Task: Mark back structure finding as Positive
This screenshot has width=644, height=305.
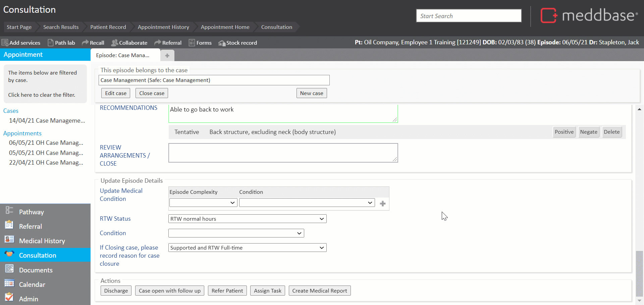Action: tap(564, 132)
